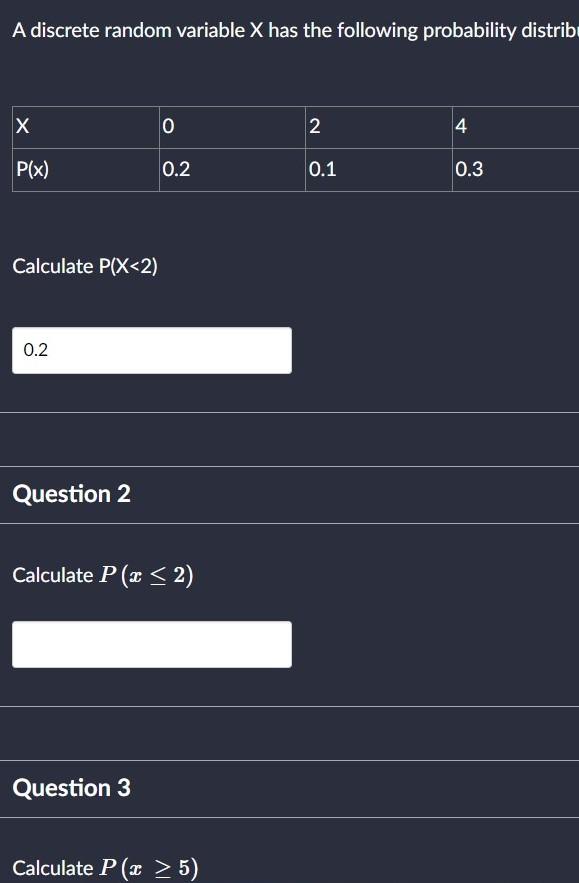The image size is (579, 883).
Task: Click the Question 2 heading
Action: pyautogui.click(x=70, y=494)
